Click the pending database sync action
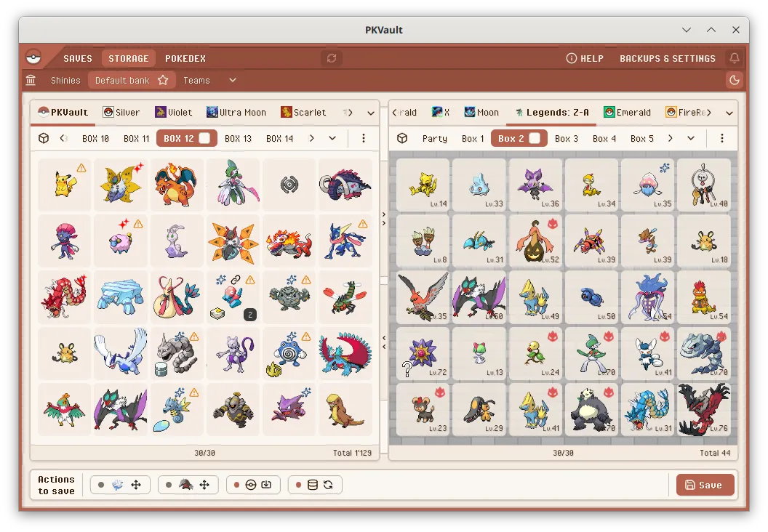The height and width of the screenshot is (532, 768). click(315, 485)
